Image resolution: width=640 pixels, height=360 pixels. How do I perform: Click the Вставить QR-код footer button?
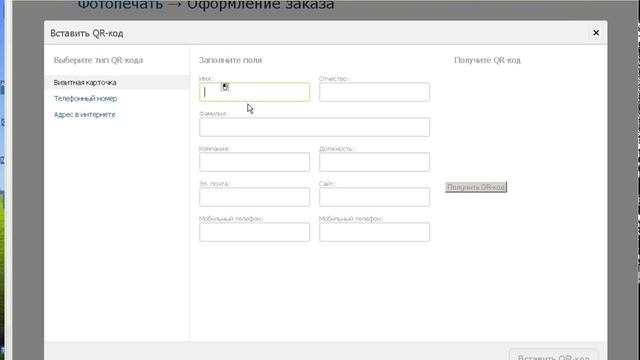click(x=553, y=355)
